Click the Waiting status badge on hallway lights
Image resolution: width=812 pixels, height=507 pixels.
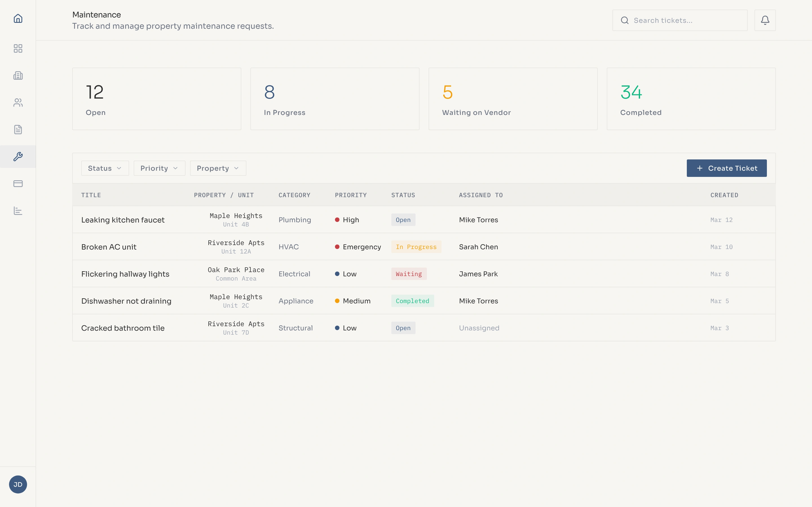[x=408, y=273]
